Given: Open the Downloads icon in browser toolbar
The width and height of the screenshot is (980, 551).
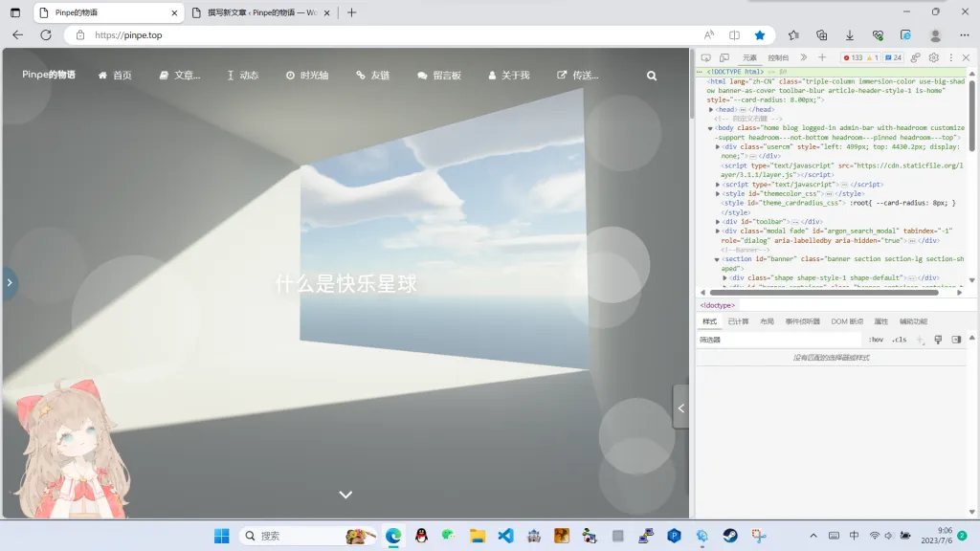Looking at the screenshot, I should click(850, 35).
